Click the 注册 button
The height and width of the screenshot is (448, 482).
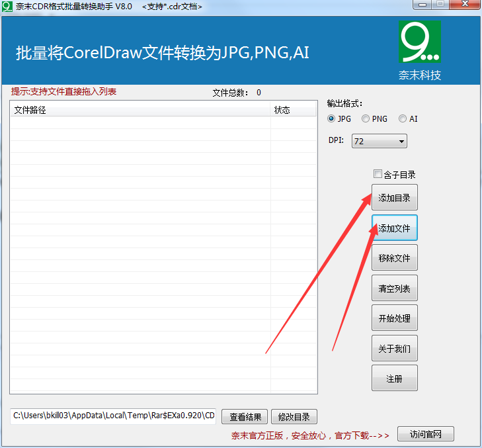(394, 378)
